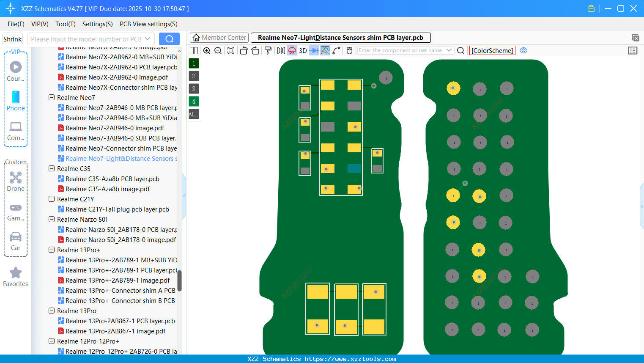
Task: Open the VIP(V) menu
Action: 40,24
